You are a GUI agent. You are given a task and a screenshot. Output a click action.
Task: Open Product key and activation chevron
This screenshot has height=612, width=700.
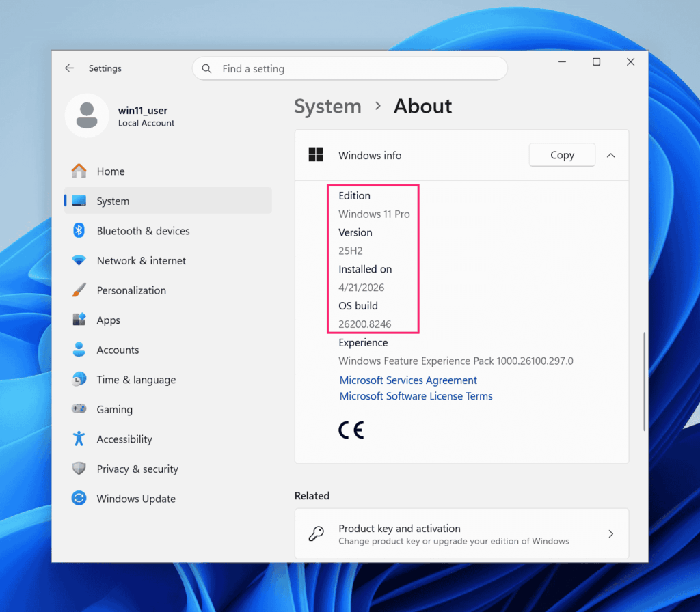[610, 534]
